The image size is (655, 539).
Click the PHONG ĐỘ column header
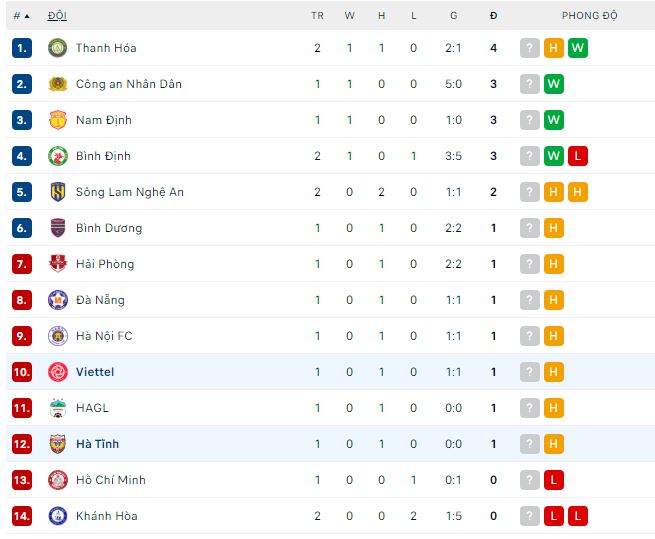pos(589,16)
